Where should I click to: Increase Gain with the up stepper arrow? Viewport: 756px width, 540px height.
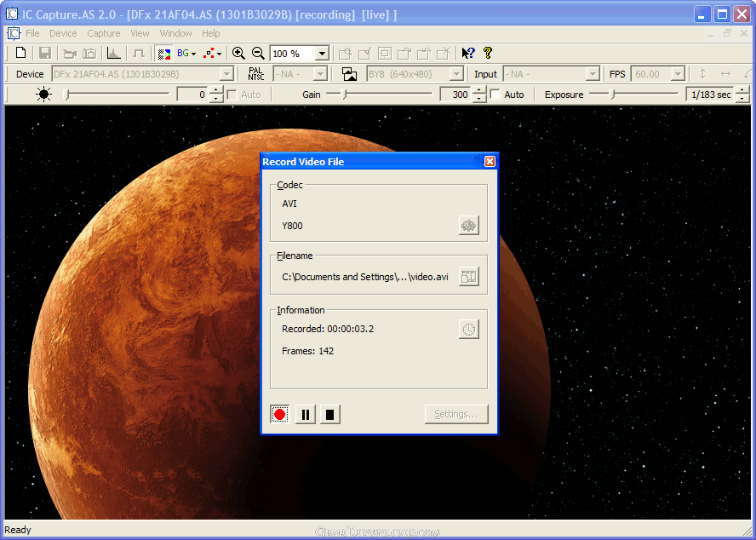point(478,90)
